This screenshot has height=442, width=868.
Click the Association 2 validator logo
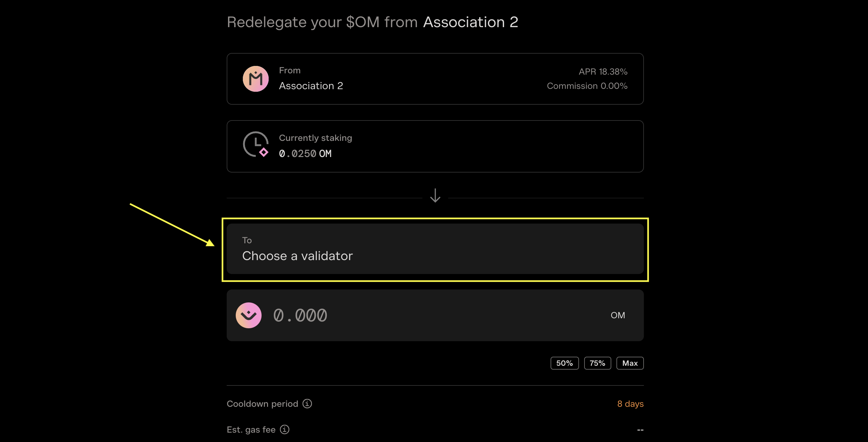pos(256,79)
